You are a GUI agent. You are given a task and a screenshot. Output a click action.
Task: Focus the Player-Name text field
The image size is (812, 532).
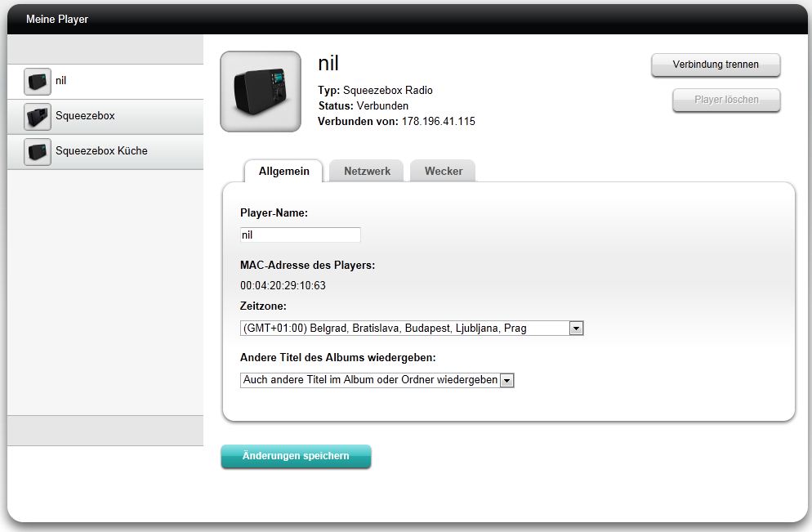[x=300, y=235]
